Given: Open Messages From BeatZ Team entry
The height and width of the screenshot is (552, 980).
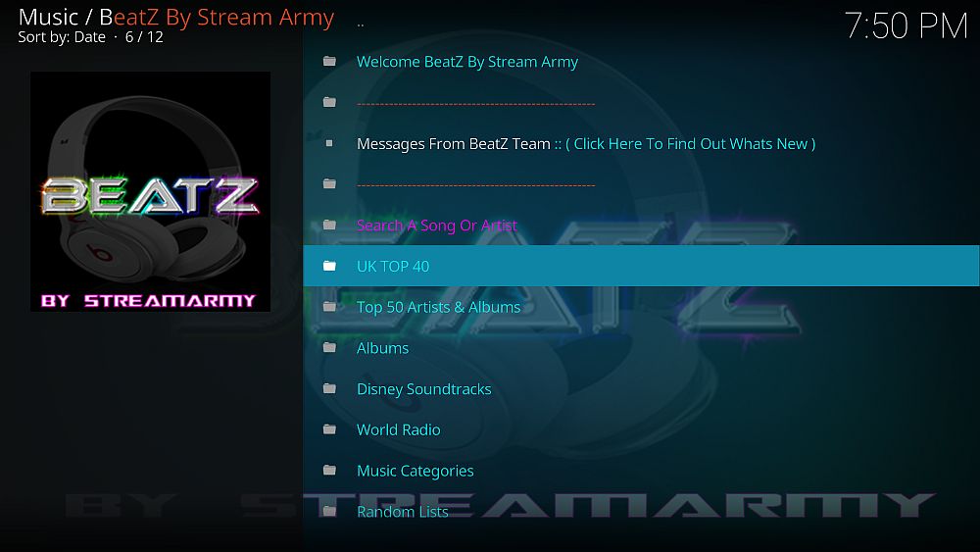Looking at the screenshot, I should tap(641, 144).
